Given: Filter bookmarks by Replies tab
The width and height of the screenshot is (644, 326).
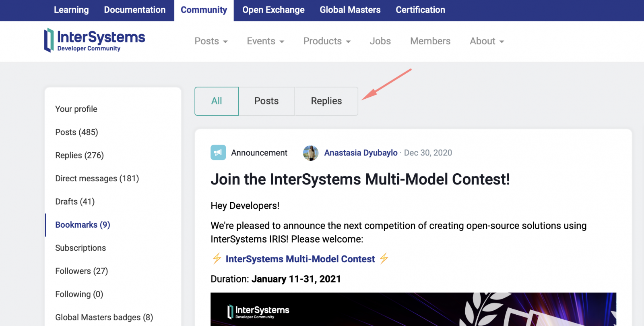Looking at the screenshot, I should (x=326, y=101).
